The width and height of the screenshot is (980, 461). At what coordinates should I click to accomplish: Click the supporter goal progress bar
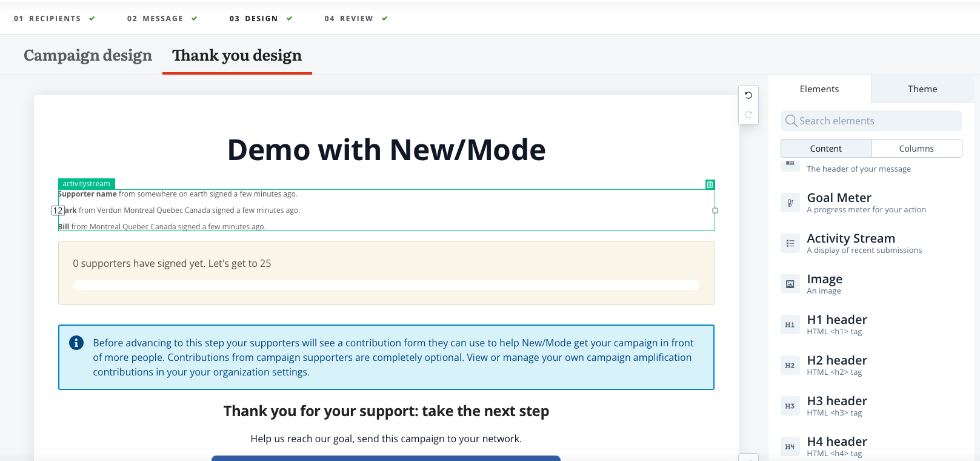tap(386, 285)
